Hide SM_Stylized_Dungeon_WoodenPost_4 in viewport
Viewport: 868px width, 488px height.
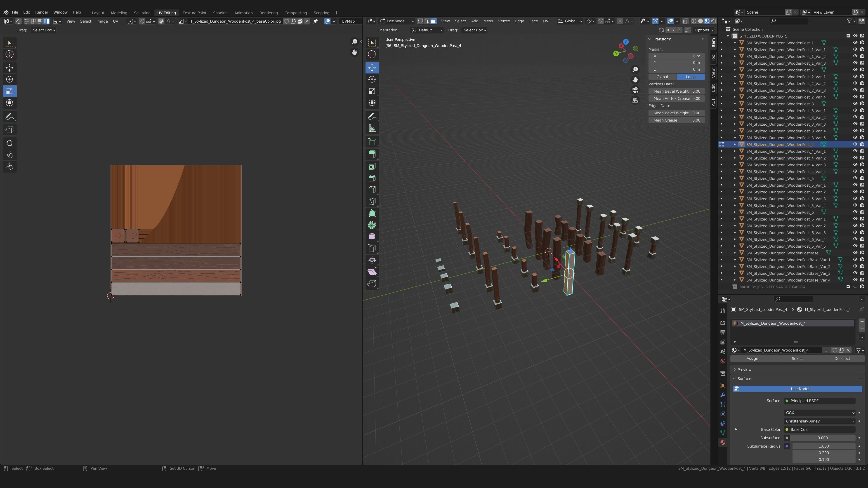pos(855,145)
